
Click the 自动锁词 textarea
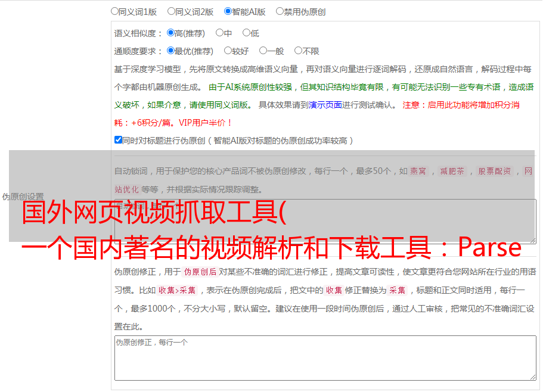[x=325, y=222]
